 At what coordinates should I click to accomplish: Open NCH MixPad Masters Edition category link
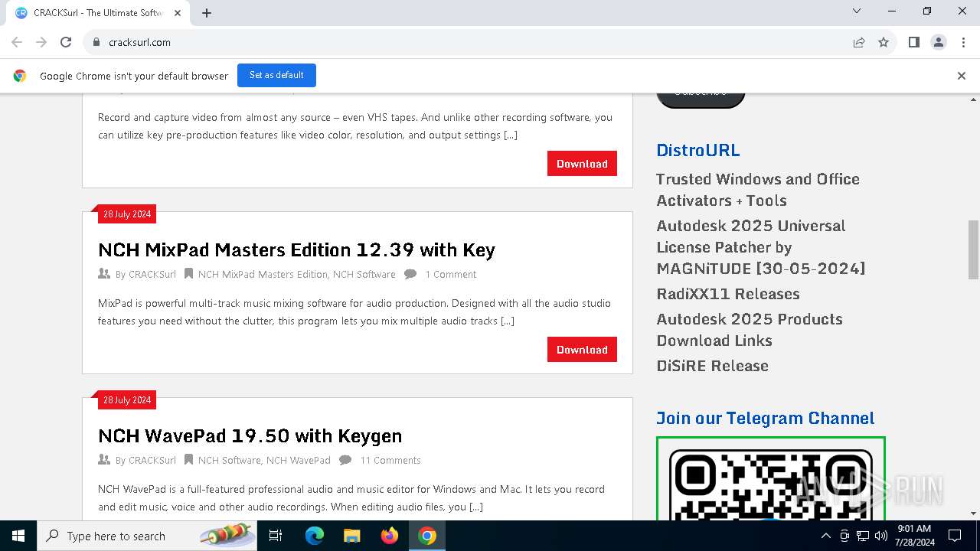(263, 274)
